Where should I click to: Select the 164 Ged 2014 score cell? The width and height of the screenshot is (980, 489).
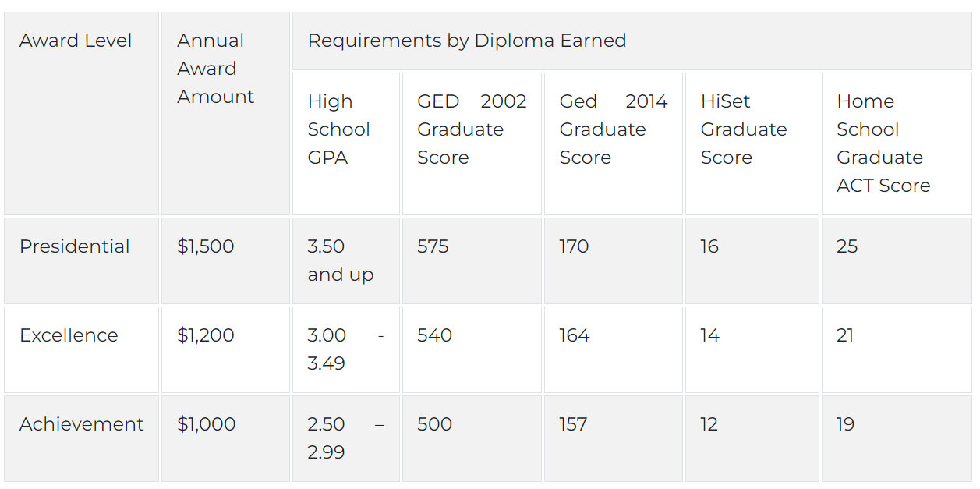pyautogui.click(x=614, y=349)
